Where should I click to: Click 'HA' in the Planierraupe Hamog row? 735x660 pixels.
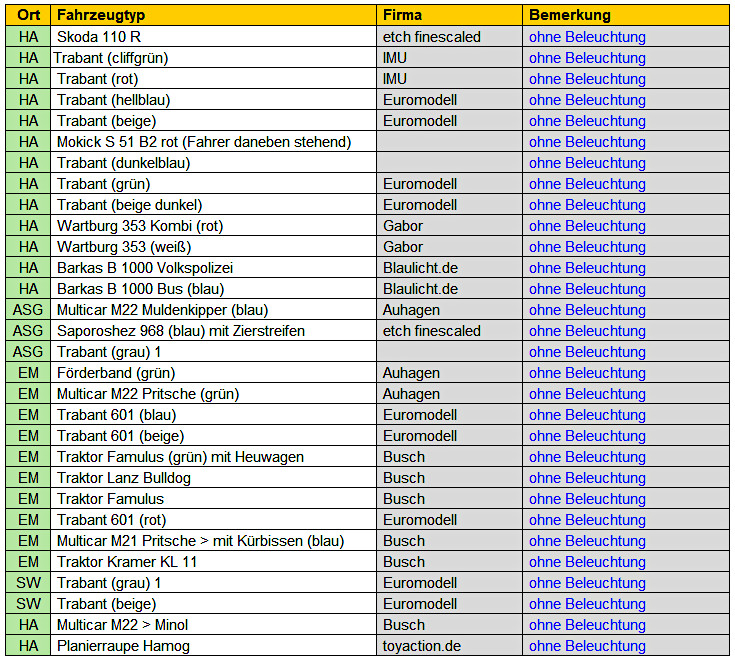click(x=28, y=646)
